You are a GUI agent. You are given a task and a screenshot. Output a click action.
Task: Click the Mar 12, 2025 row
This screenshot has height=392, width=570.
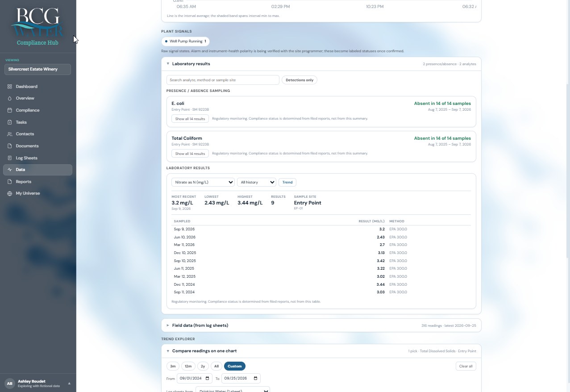[x=321, y=276]
